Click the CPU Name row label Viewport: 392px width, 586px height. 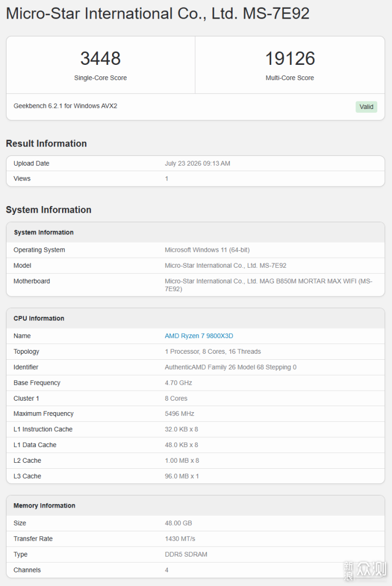tap(22, 336)
